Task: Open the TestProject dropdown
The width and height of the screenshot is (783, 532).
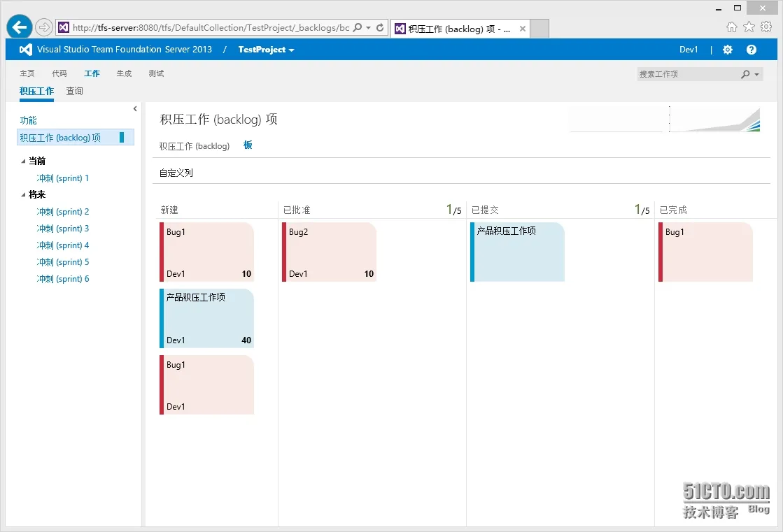Action: pos(266,50)
